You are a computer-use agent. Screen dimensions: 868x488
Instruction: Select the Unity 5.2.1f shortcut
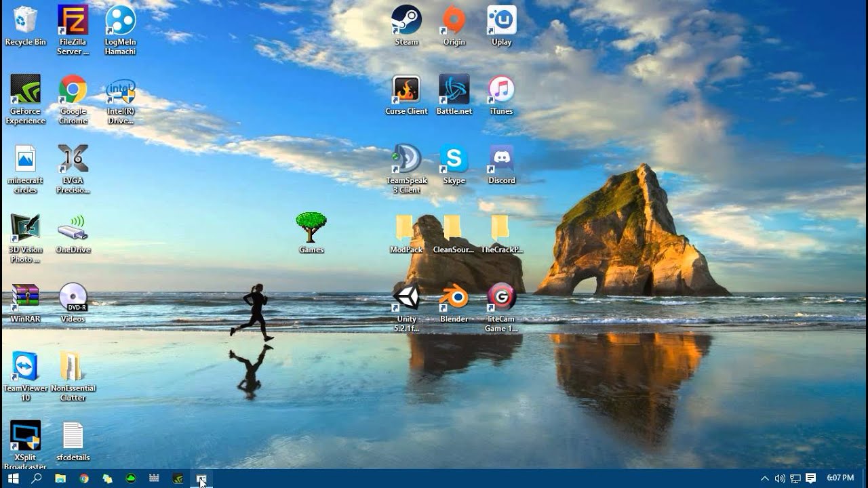[407, 308]
